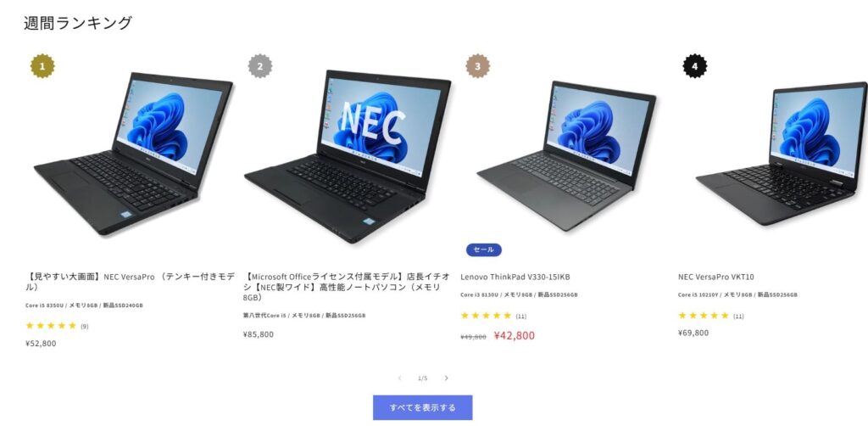Click the gold rank 1 badge
868x426 pixels.
tap(42, 66)
